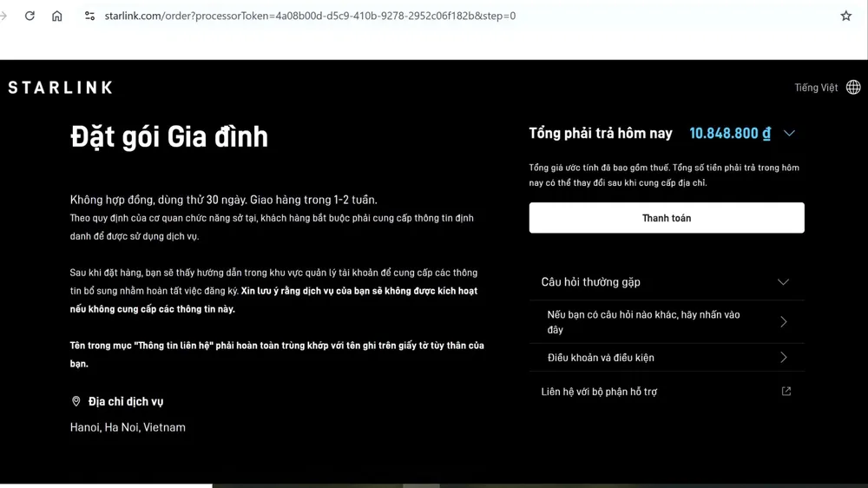Click the location pin icon by Địa chỉ dịch vụ
This screenshot has width=868, height=488.
[x=76, y=401]
